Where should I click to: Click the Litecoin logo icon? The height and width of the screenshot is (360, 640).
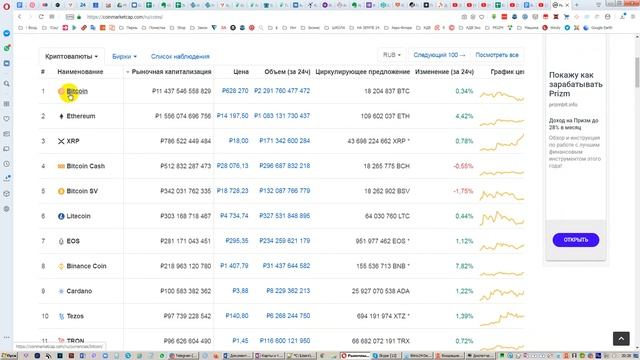point(61,216)
